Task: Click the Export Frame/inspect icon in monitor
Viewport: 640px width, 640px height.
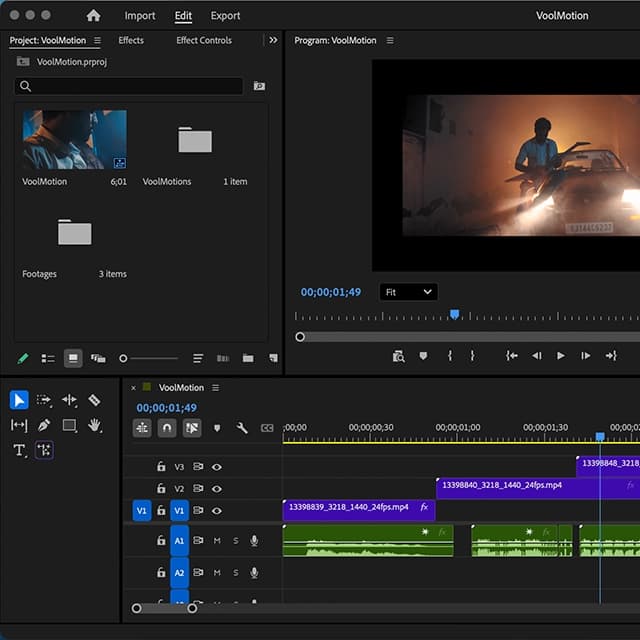Action: tap(398, 356)
